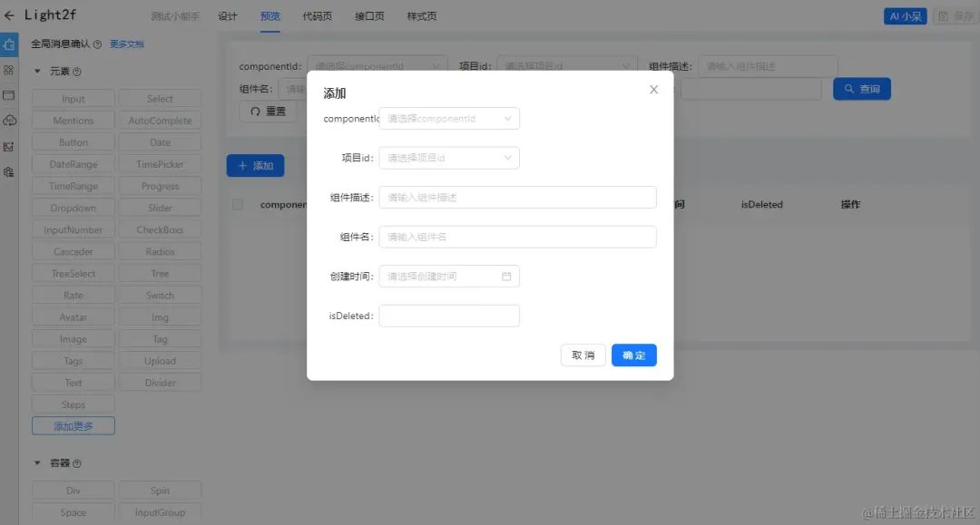Toggle the select-all checkbox in table header
980x525 pixels.
238,204
